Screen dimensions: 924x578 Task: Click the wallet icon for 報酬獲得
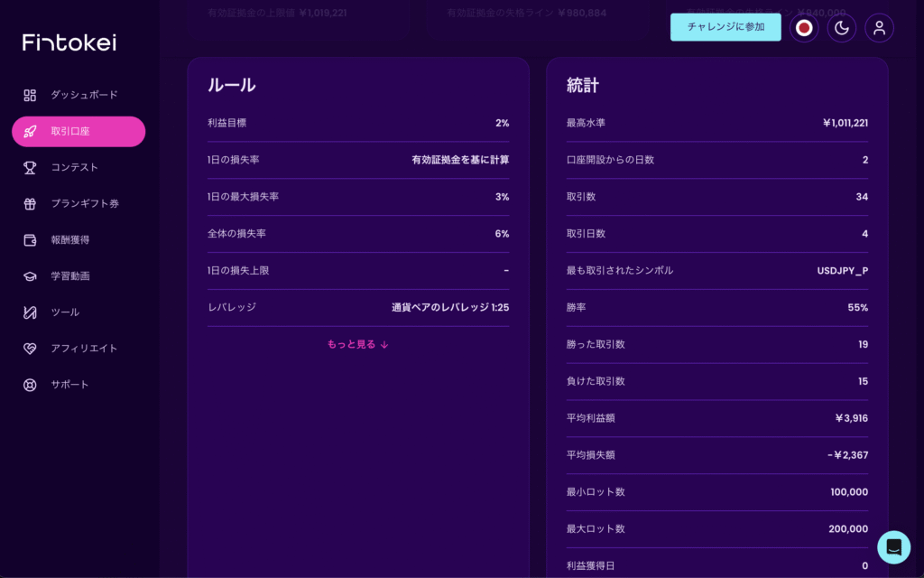click(x=30, y=239)
